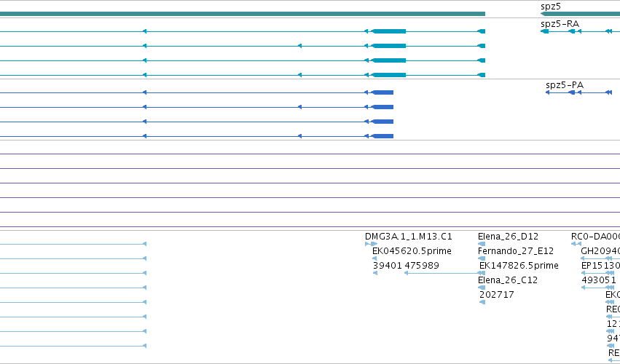Screen dimensions: 620x364
Task: Select the spz5-PA CDS glyph
Action: 579,92
